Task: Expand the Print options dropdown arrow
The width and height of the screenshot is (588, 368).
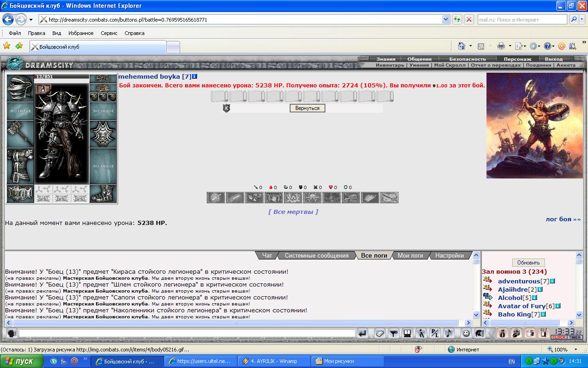Action: (x=509, y=46)
